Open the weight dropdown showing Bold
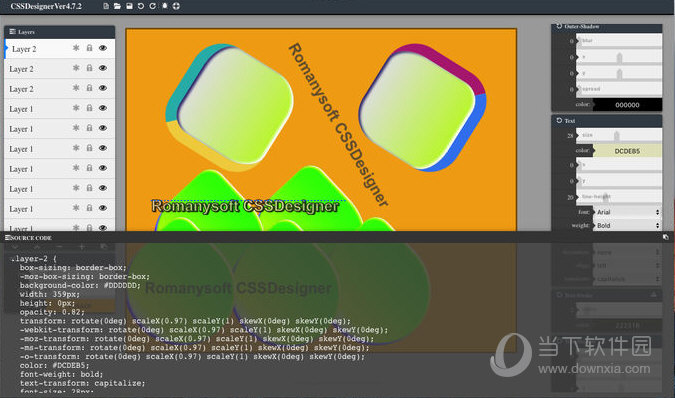Image resolution: width=675 pixels, height=398 pixels. [628, 225]
